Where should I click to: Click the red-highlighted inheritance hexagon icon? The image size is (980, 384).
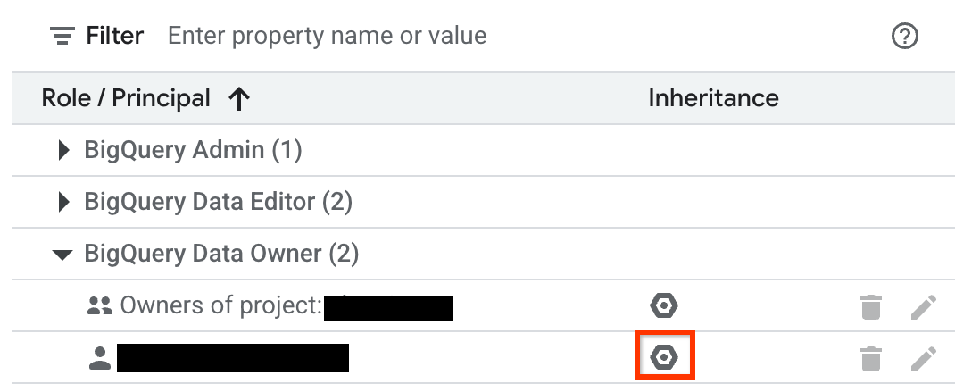pyautogui.click(x=663, y=358)
